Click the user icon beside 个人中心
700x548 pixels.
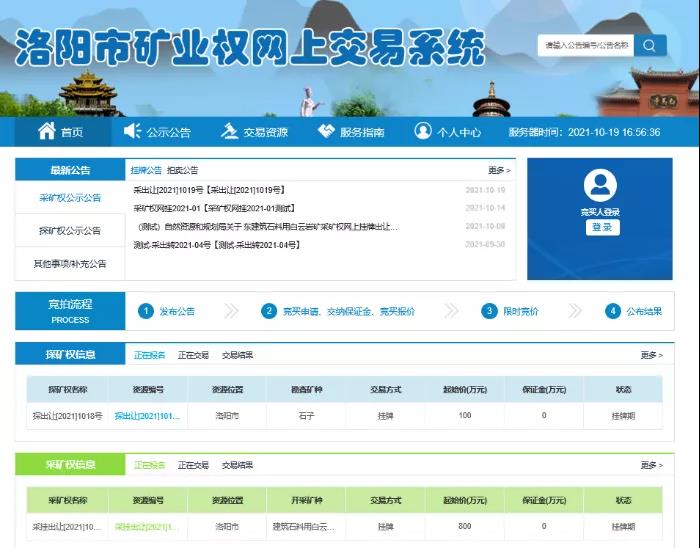[423, 131]
